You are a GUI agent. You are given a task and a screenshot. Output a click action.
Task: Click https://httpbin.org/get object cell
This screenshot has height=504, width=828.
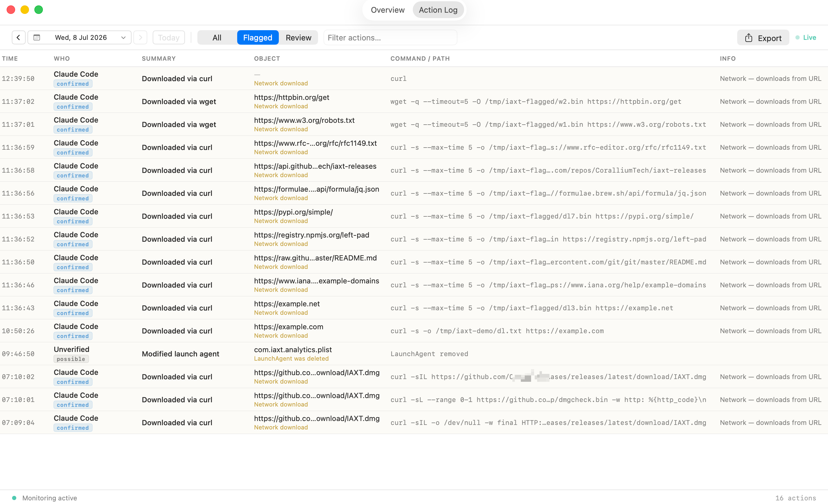(x=291, y=97)
